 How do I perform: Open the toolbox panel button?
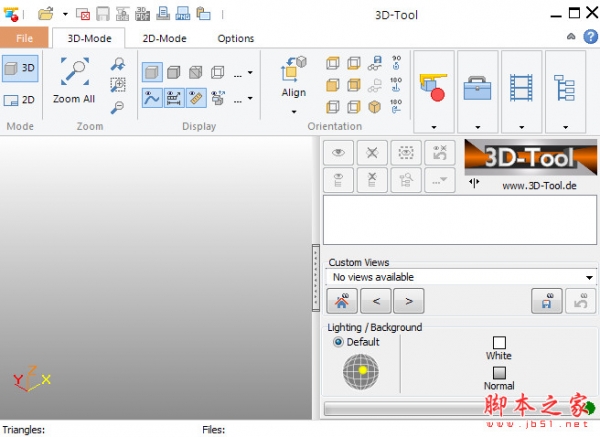tap(478, 87)
